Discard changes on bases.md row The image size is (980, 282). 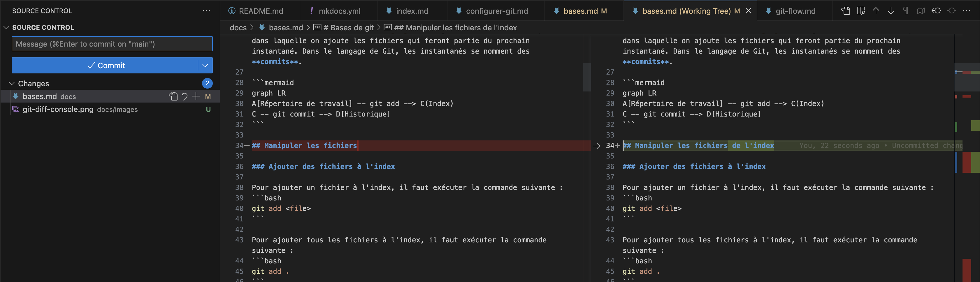click(x=185, y=96)
